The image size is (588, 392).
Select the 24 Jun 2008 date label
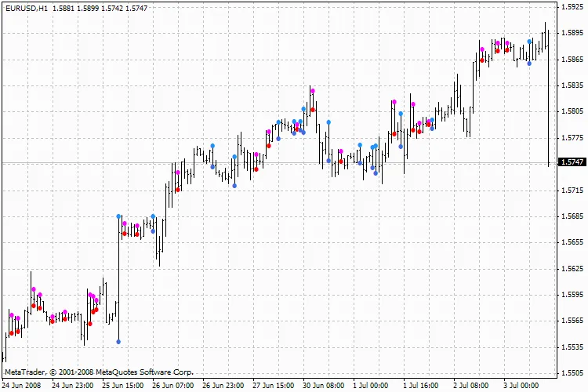22,386
